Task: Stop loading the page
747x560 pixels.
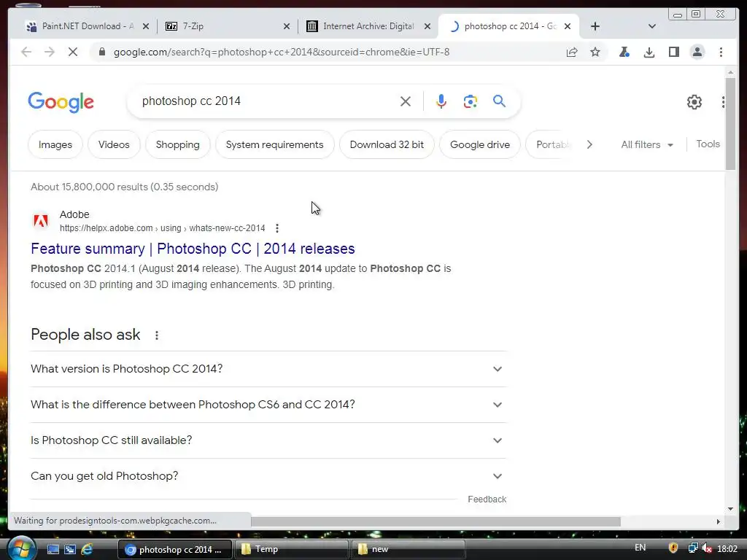Action: tap(73, 52)
